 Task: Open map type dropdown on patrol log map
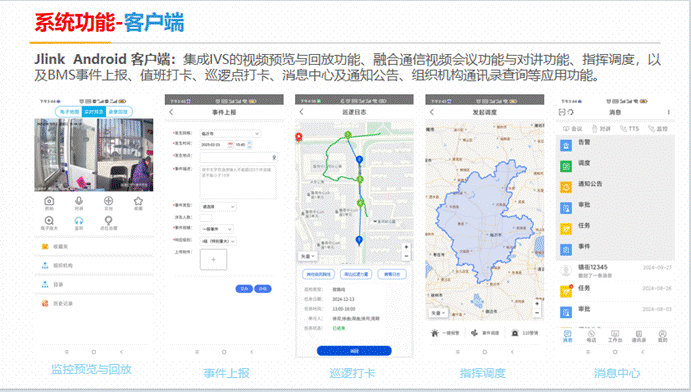pos(308,256)
